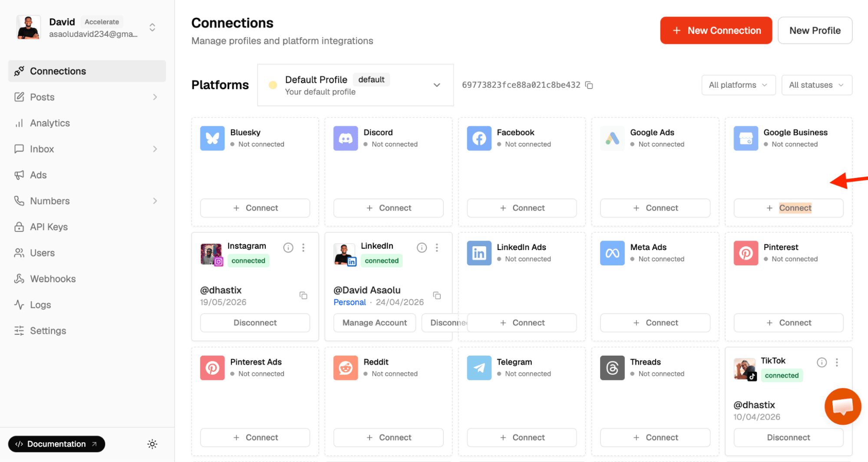The image size is (868, 462).
Task: Copy the Instagram @dhastix account ID
Action: tap(304, 296)
